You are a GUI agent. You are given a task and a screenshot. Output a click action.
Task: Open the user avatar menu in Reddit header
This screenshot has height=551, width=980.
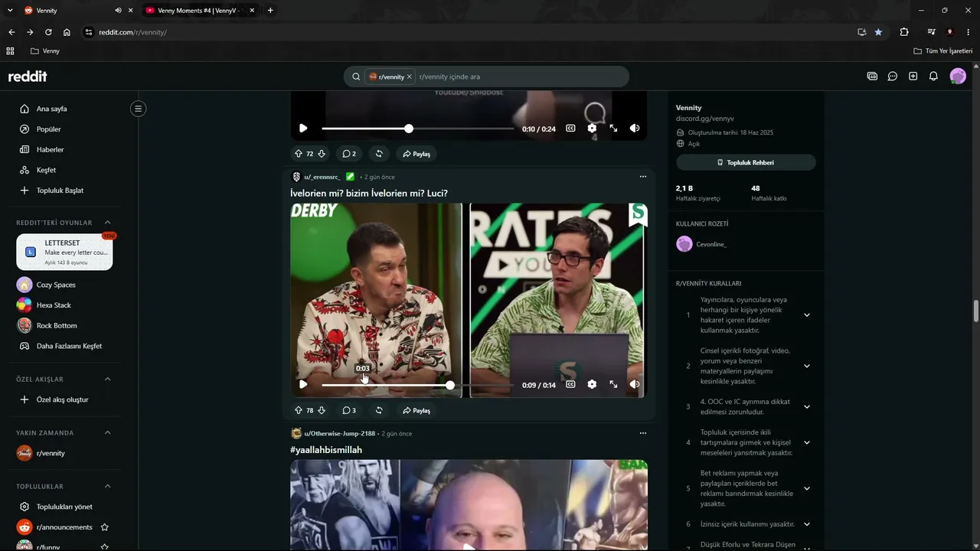coord(958,77)
